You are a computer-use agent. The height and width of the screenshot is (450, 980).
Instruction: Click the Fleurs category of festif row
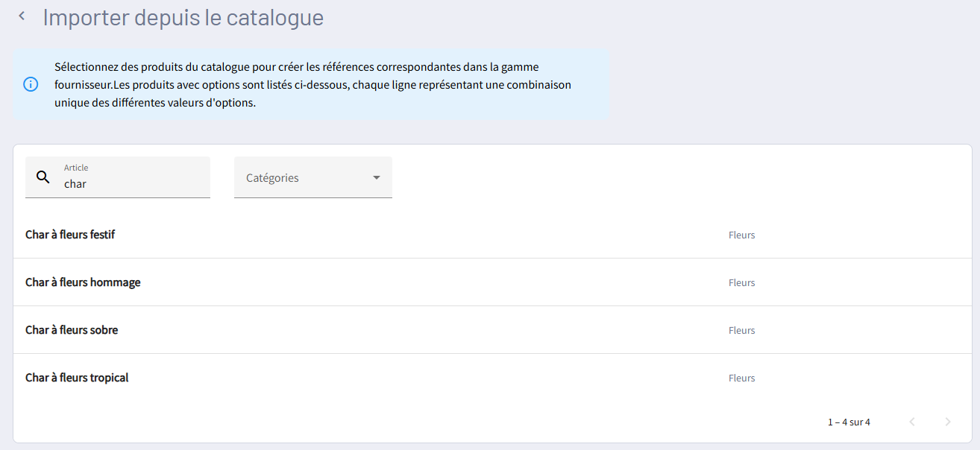point(741,235)
